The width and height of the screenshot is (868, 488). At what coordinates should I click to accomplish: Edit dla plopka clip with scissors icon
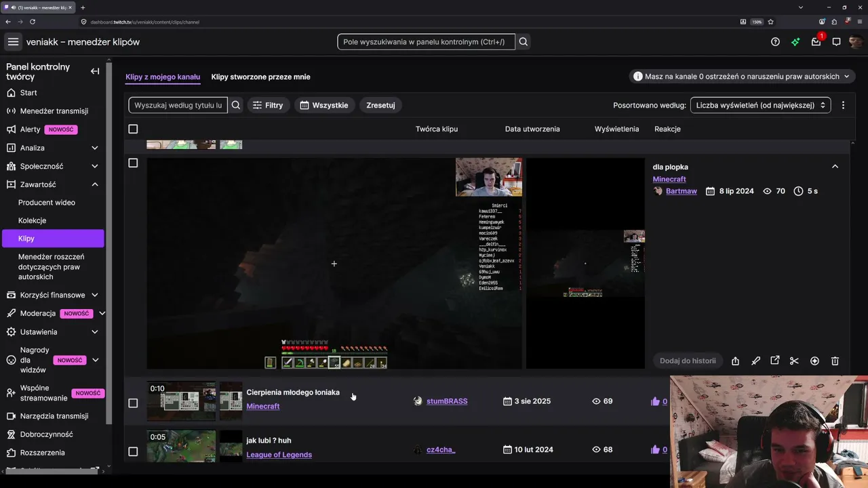tap(795, 361)
